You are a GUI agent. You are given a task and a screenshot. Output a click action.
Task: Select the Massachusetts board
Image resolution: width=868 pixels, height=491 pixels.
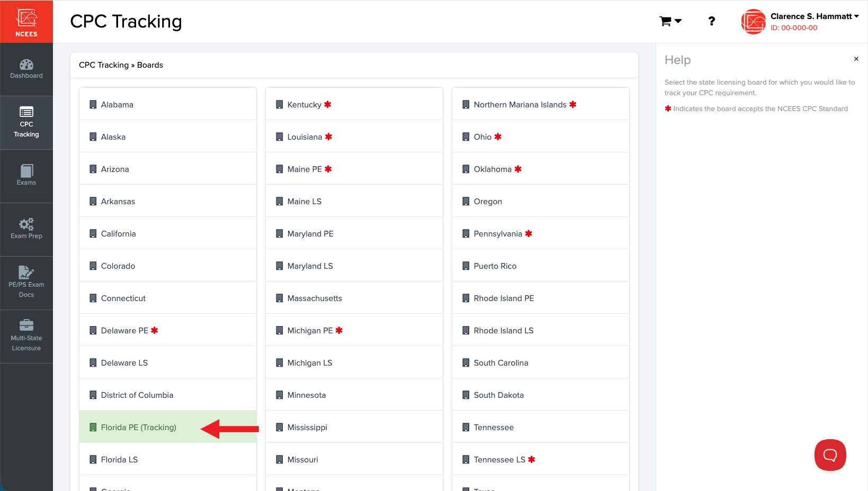(x=354, y=298)
